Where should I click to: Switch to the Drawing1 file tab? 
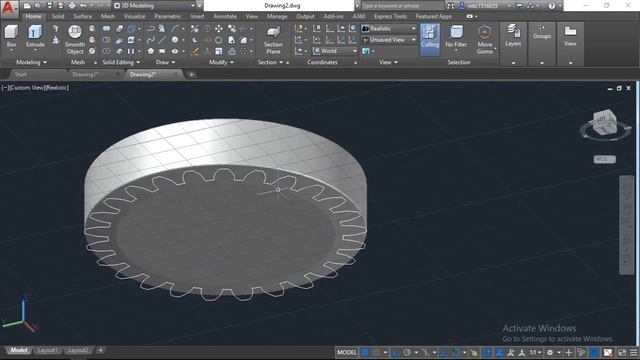click(x=86, y=74)
